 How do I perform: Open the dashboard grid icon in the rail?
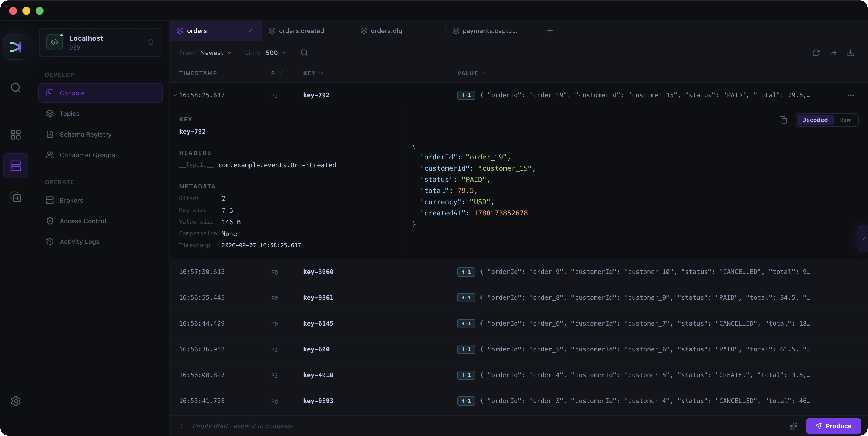15,135
